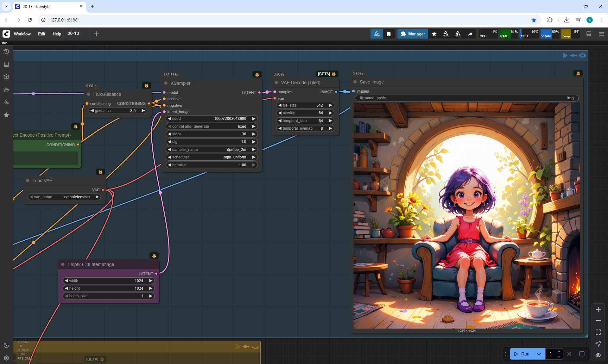Expand the Run button dropdown arrow
The image size is (608, 364).
coord(539,354)
